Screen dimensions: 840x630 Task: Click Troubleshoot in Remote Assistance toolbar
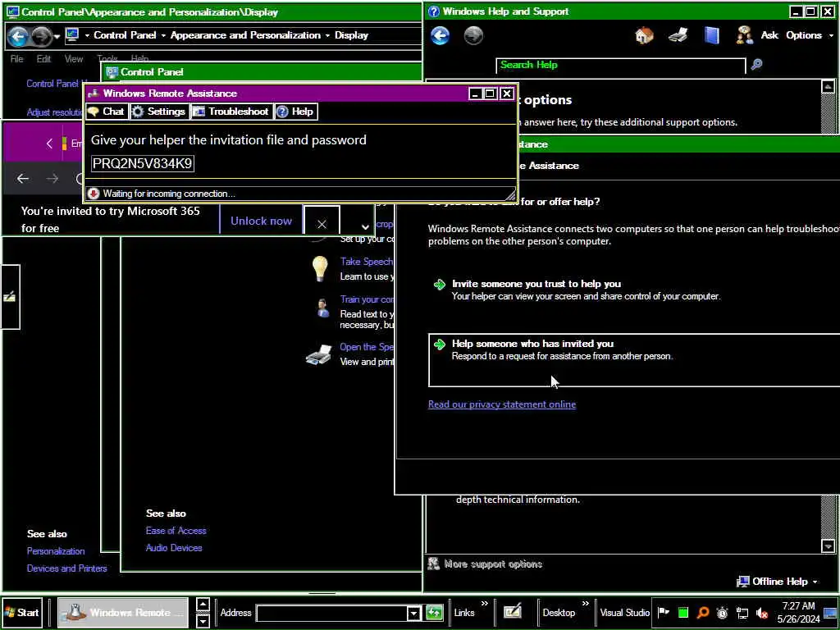(x=231, y=112)
